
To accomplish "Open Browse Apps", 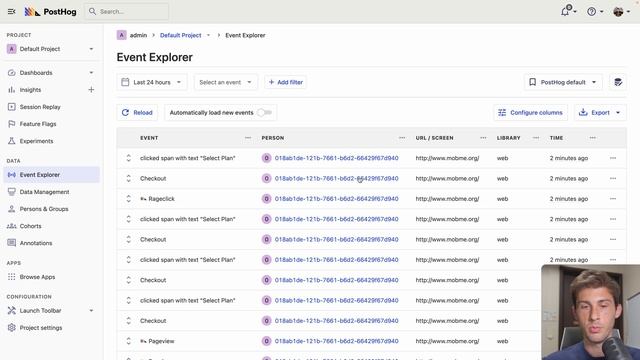I will [x=37, y=277].
